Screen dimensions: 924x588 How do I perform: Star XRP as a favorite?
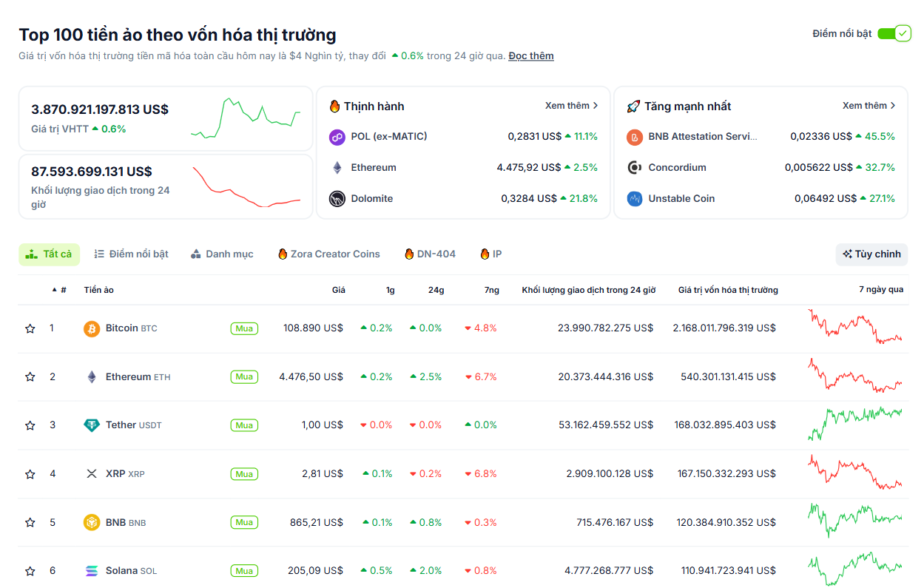click(30, 473)
